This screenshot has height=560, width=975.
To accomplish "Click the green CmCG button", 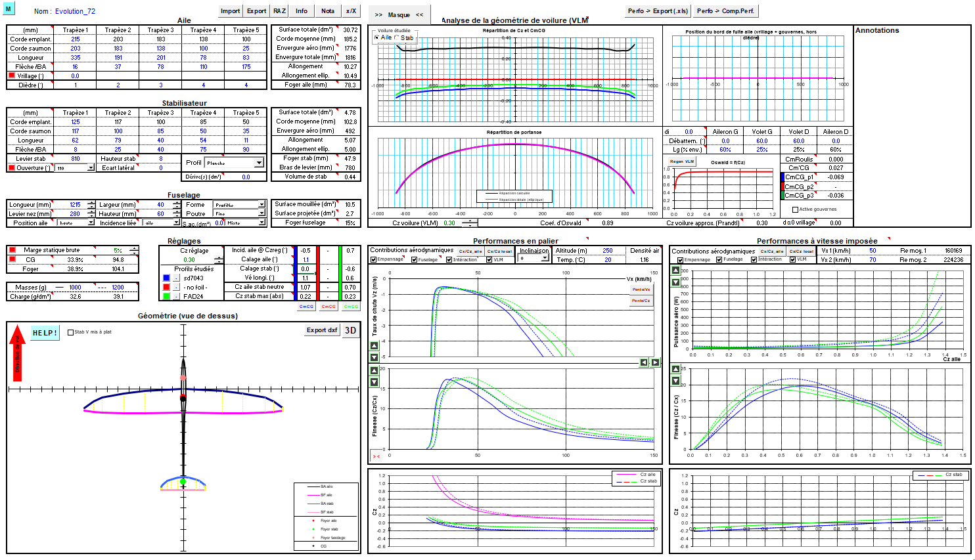I will (x=351, y=307).
